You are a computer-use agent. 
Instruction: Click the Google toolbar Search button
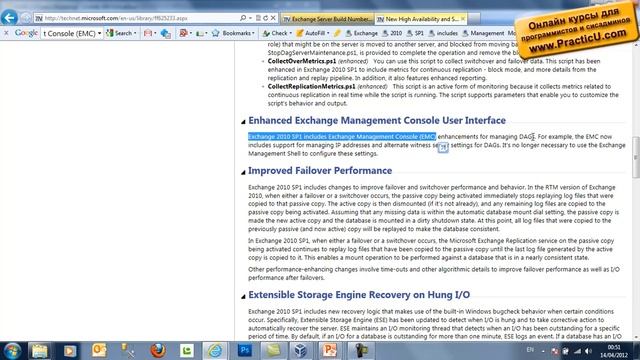(x=119, y=33)
